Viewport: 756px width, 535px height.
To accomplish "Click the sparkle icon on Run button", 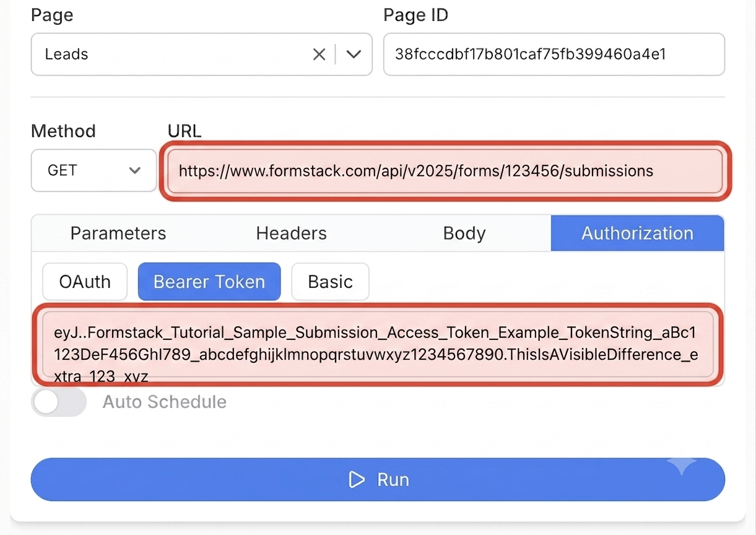I will click(682, 466).
